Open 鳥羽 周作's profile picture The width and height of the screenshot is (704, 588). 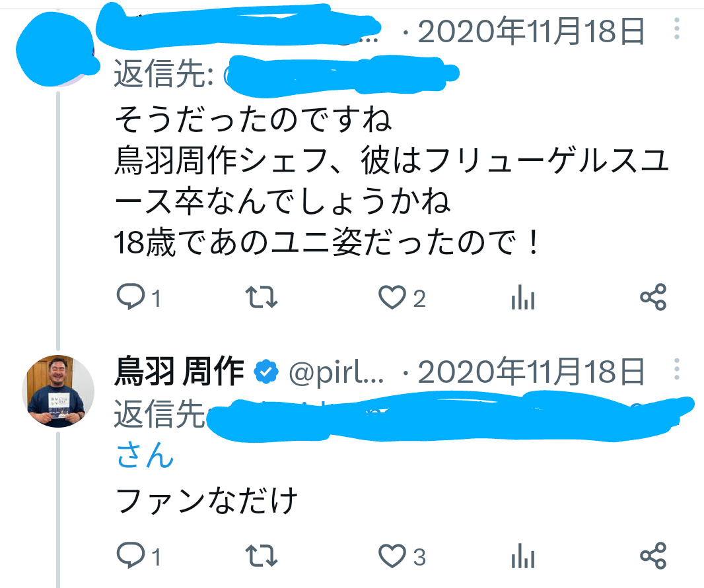58,391
